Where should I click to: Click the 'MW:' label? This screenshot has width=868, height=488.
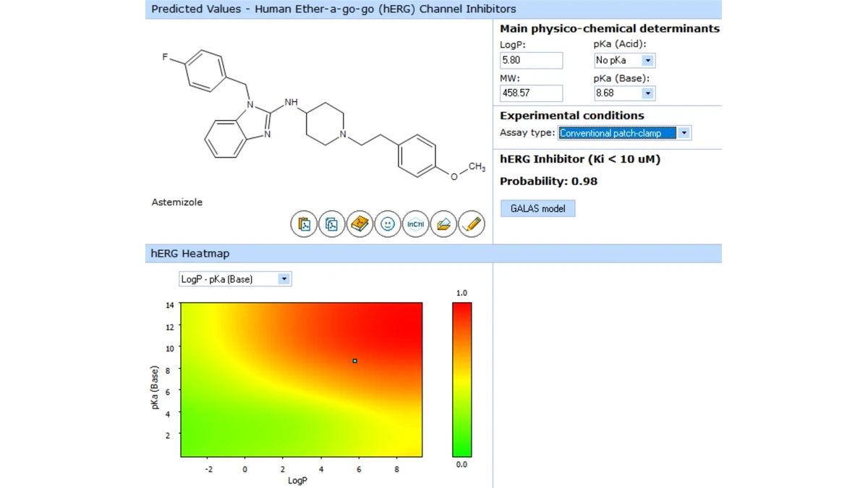pos(510,78)
